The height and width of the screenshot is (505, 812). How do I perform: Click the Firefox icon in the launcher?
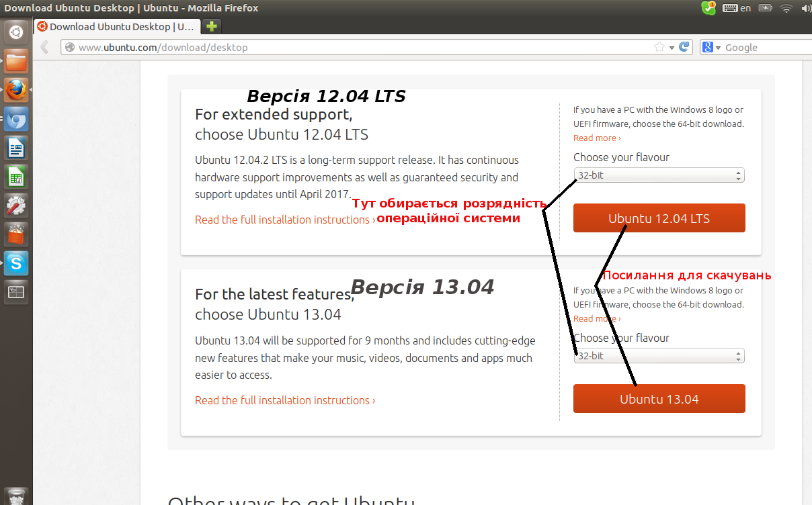pyautogui.click(x=16, y=90)
